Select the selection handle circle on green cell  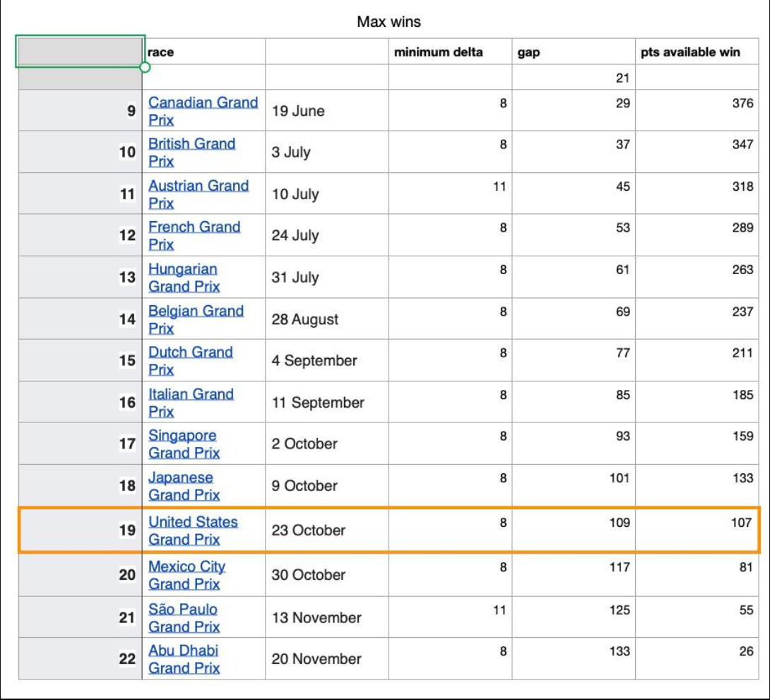145,67
